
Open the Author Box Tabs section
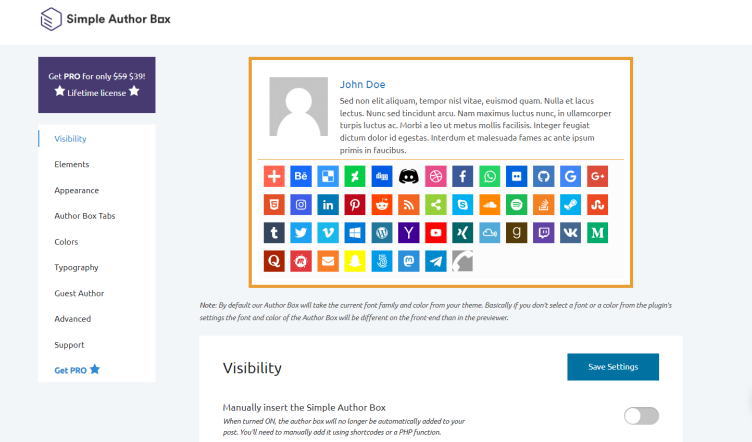click(85, 215)
